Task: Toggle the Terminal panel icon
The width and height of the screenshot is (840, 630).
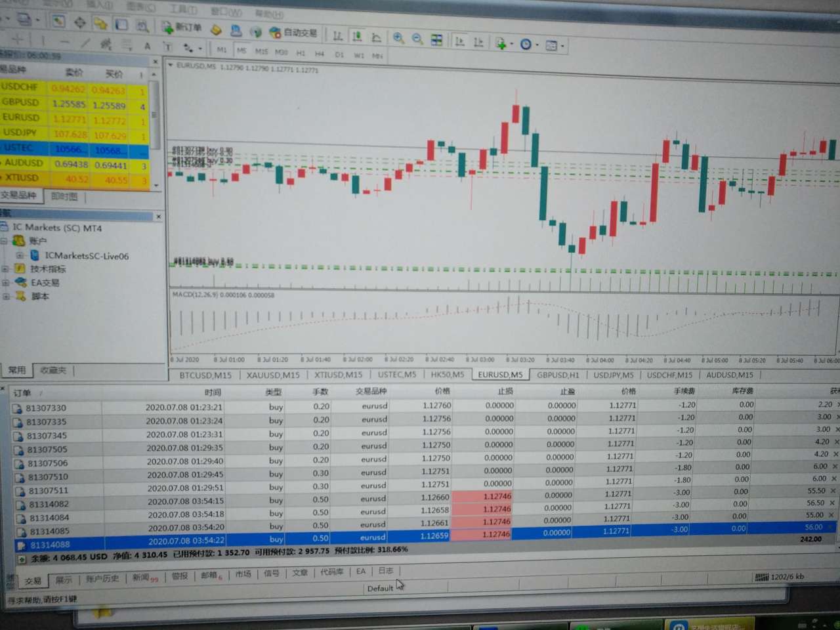Action: (121, 25)
